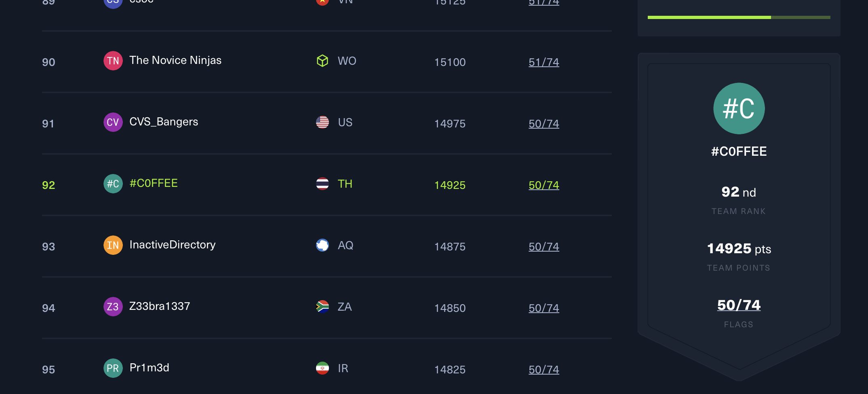Click the #C0FFEE green avatar in the table

pos(113,183)
